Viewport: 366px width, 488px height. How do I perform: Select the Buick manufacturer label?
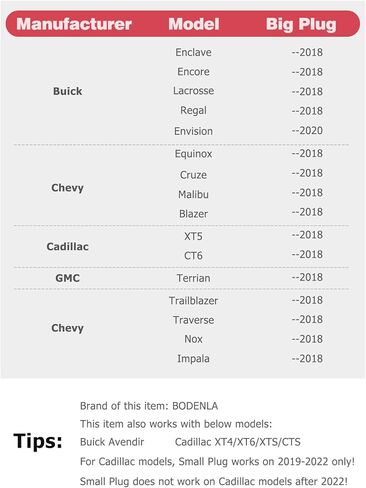click(x=67, y=91)
